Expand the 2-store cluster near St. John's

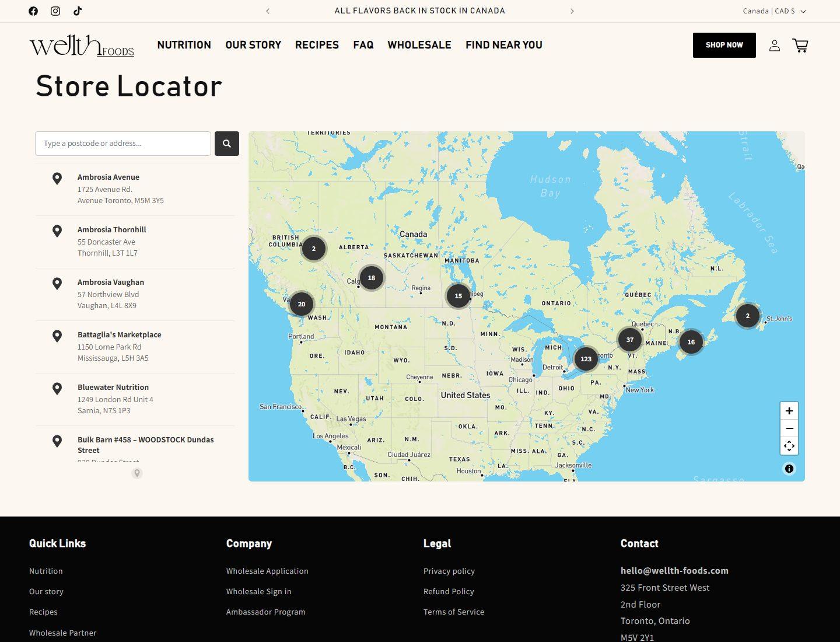748,316
